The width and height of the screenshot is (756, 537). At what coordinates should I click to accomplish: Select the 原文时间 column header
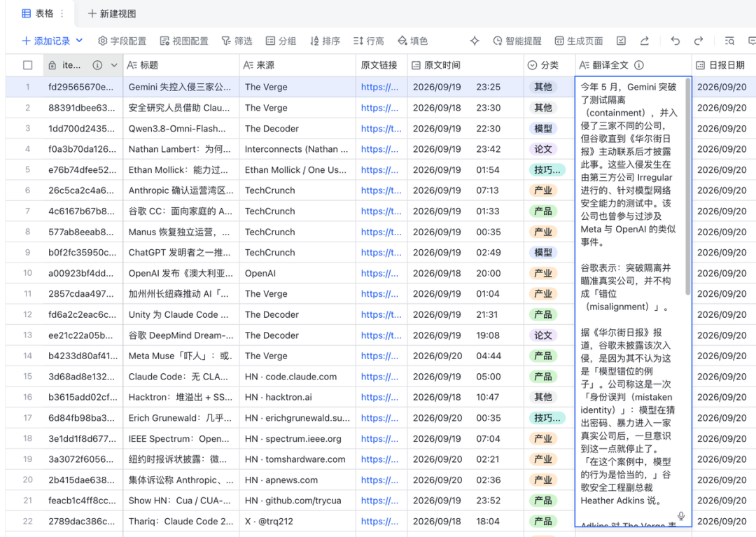point(465,65)
